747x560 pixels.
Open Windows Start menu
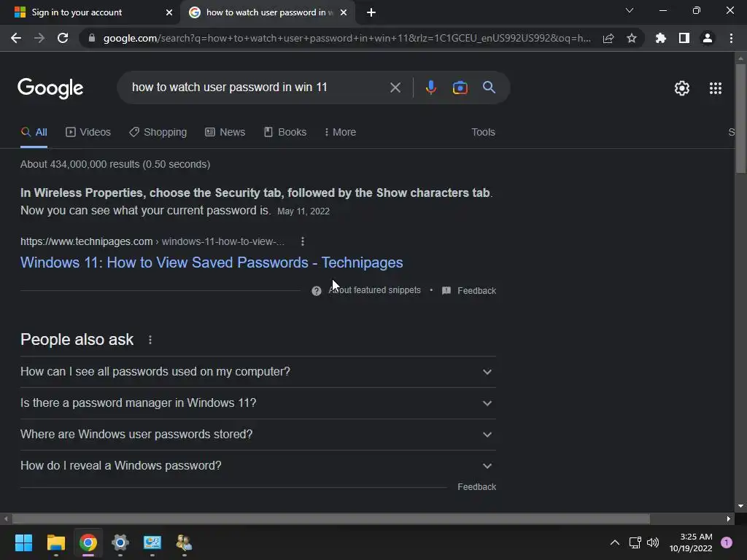(23, 542)
